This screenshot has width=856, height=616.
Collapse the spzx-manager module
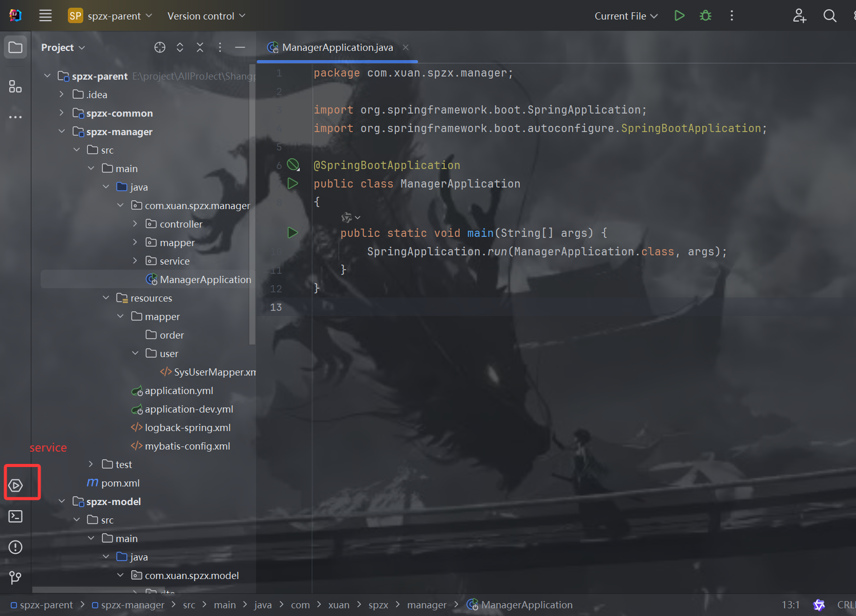tap(62, 132)
